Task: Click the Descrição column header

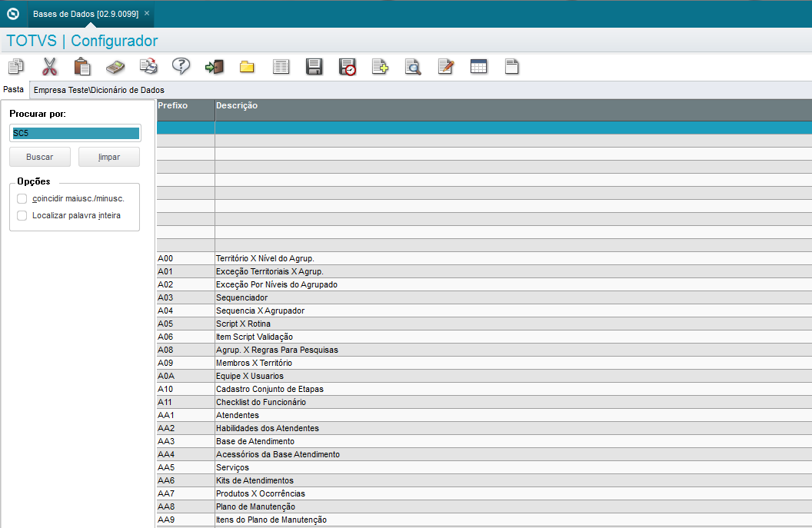Action: [x=513, y=110]
